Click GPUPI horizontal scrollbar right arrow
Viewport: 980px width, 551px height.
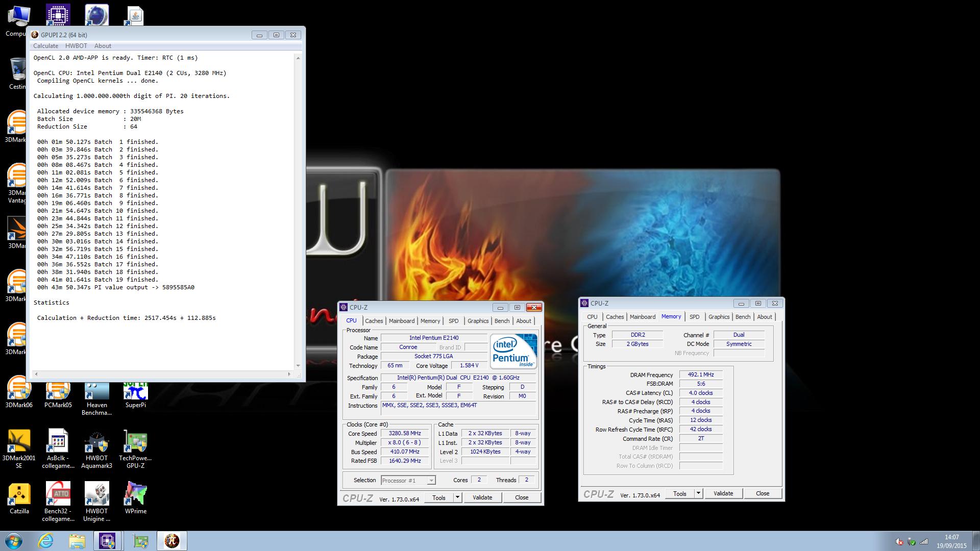click(289, 374)
